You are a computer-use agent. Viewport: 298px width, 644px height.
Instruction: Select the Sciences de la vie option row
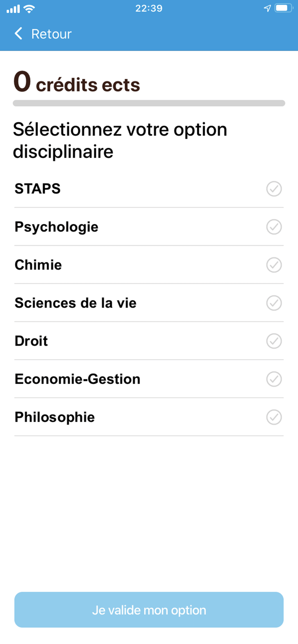149,303
